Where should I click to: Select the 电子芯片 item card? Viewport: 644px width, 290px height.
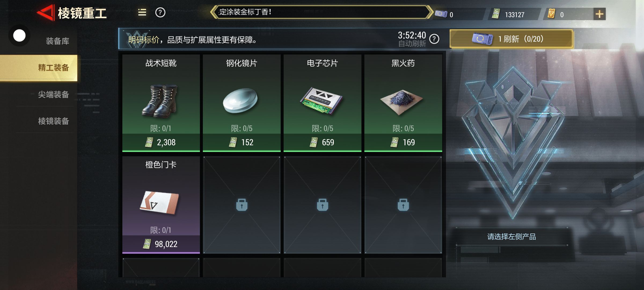coord(322,103)
